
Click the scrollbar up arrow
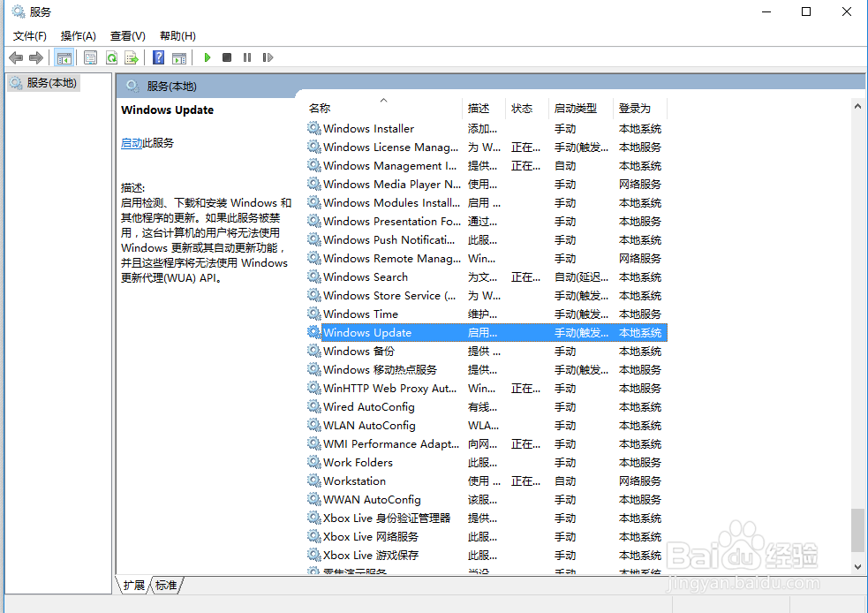pyautogui.click(x=857, y=106)
